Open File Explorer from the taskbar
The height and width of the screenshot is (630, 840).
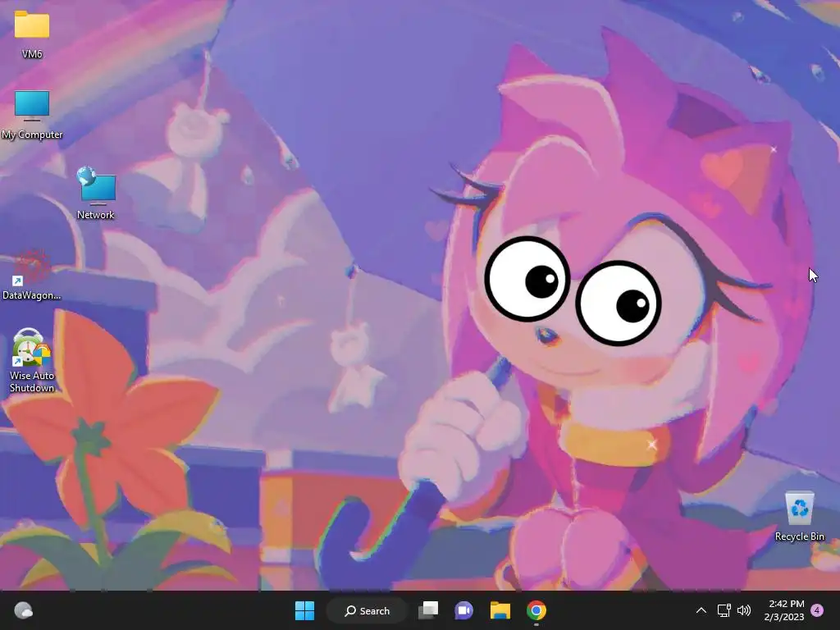(x=500, y=610)
